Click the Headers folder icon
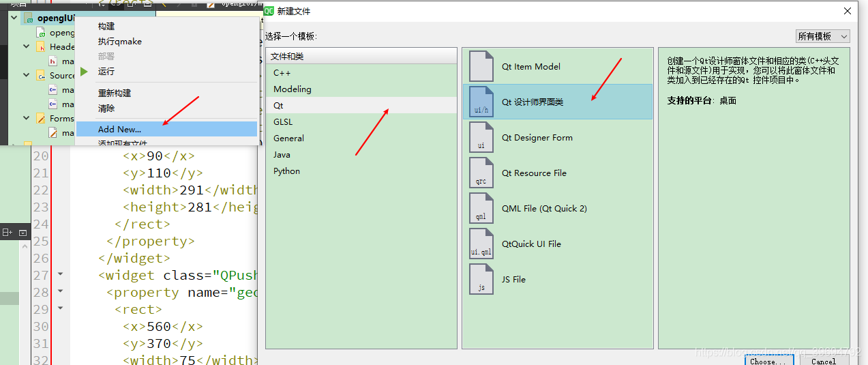 click(42, 46)
